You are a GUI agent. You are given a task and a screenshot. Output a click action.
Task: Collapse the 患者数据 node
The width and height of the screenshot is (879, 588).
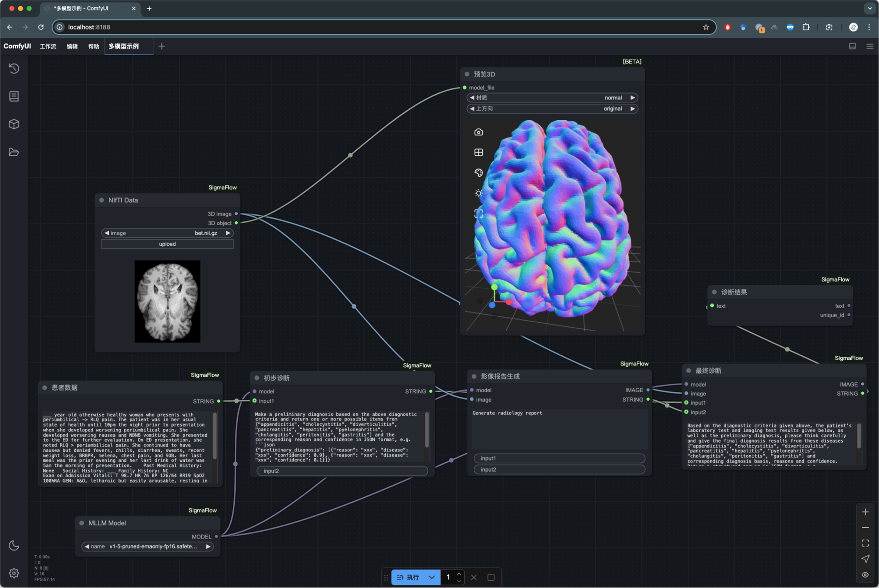tap(45, 388)
